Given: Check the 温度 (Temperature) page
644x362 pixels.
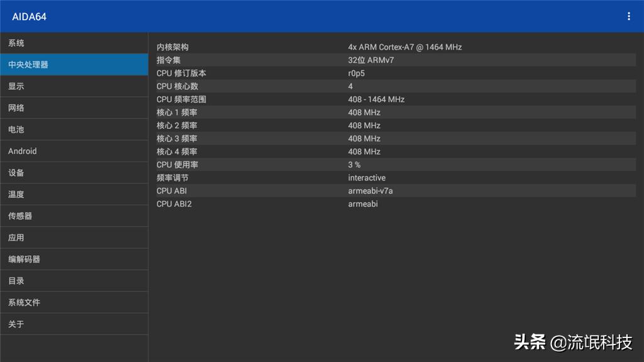Looking at the screenshot, I should [74, 194].
